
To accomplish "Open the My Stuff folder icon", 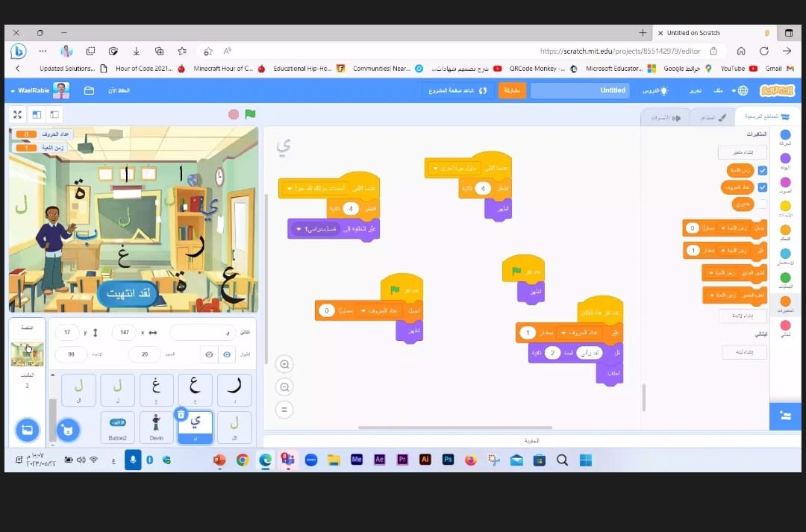I will point(89,90).
